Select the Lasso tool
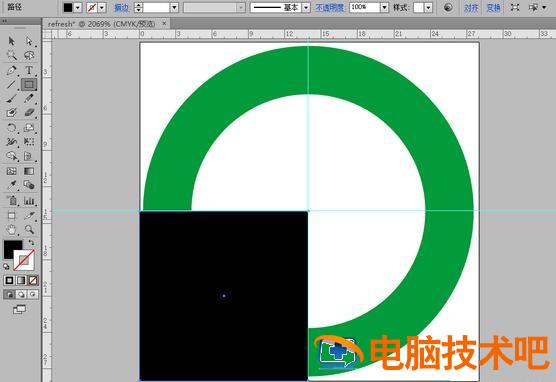 pos(29,55)
